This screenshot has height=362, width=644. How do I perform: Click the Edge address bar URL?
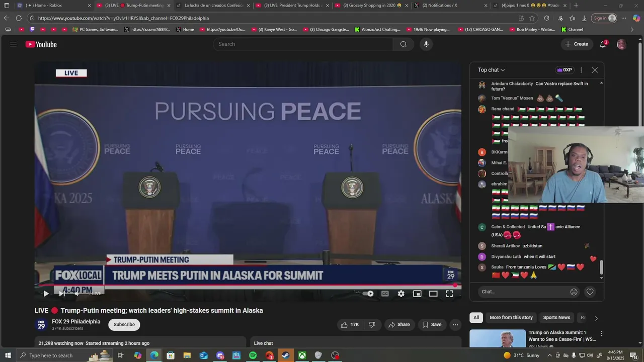click(x=123, y=18)
